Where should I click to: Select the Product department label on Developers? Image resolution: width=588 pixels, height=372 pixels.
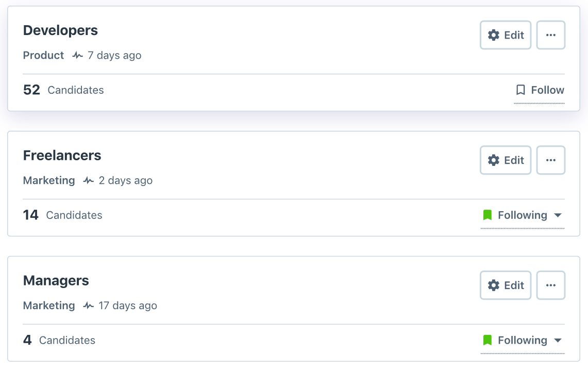43,56
